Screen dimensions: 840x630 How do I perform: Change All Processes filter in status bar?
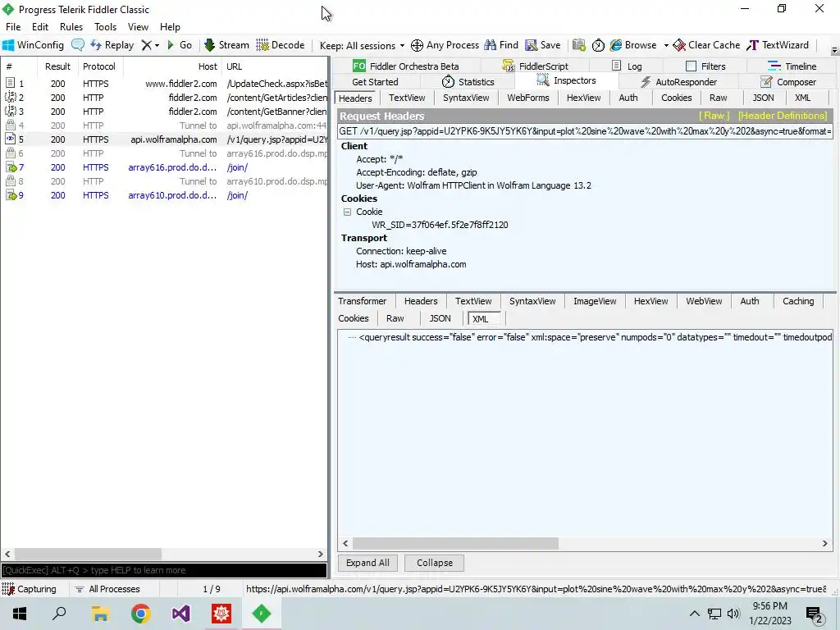pos(107,589)
